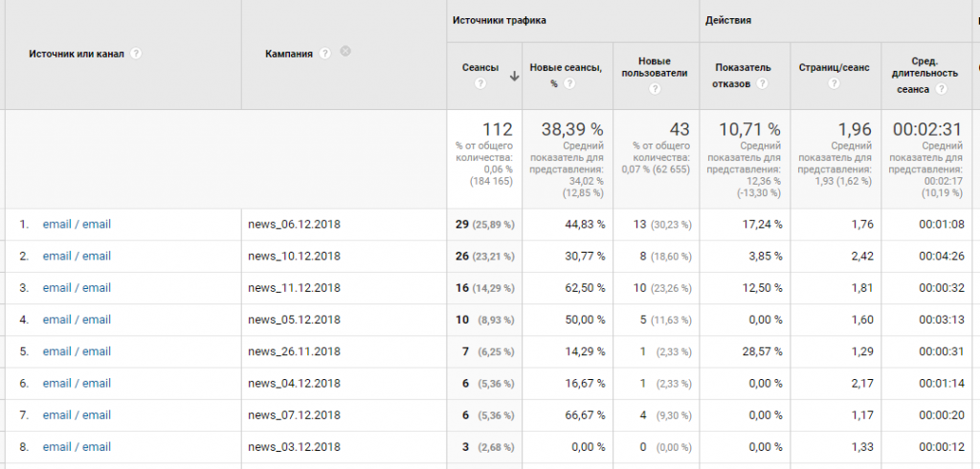Viewport: 980px width, 469px height.
Task: Click Действия group header
Action: [x=728, y=21]
